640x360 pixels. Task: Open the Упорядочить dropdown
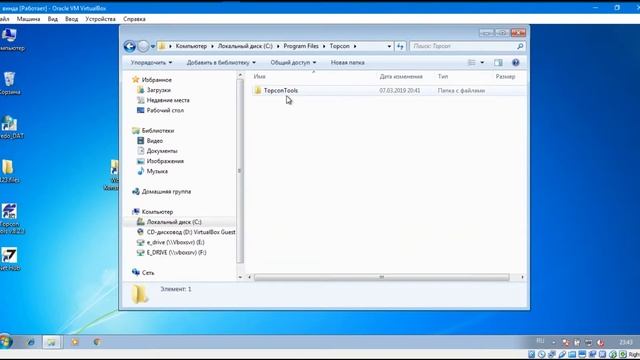click(x=151, y=62)
